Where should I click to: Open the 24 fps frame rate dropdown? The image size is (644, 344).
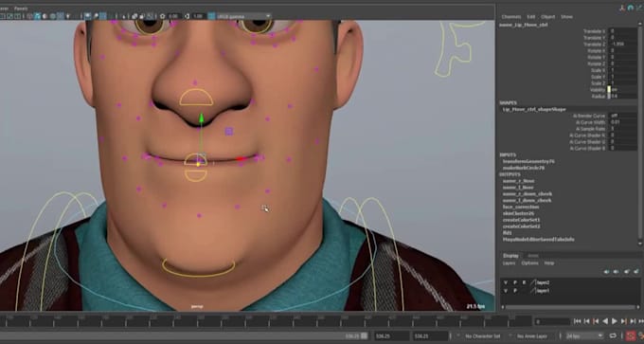(584, 335)
